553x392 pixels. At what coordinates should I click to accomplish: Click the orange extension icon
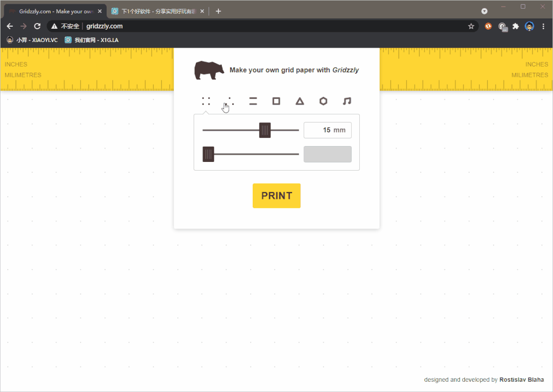(488, 26)
